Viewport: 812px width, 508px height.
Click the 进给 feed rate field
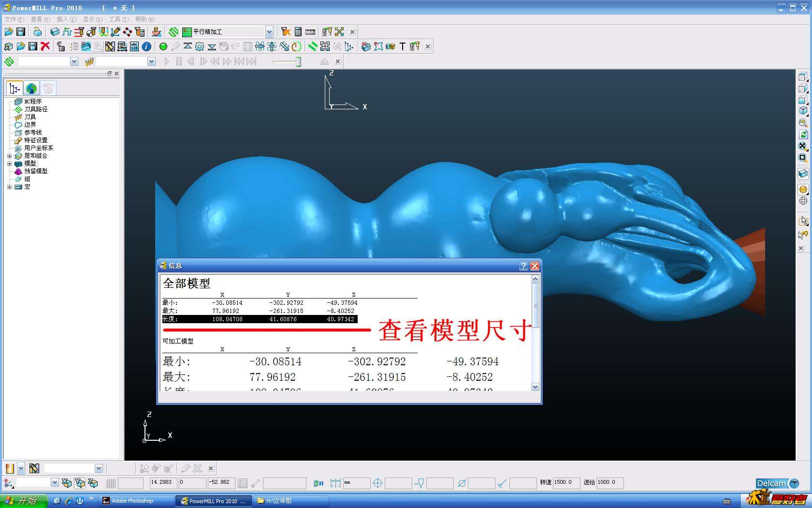(x=610, y=483)
